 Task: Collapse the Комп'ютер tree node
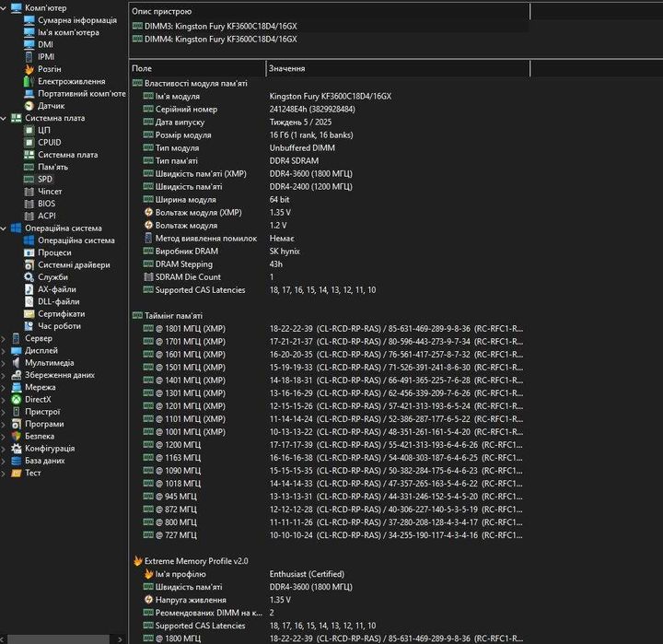(4, 8)
